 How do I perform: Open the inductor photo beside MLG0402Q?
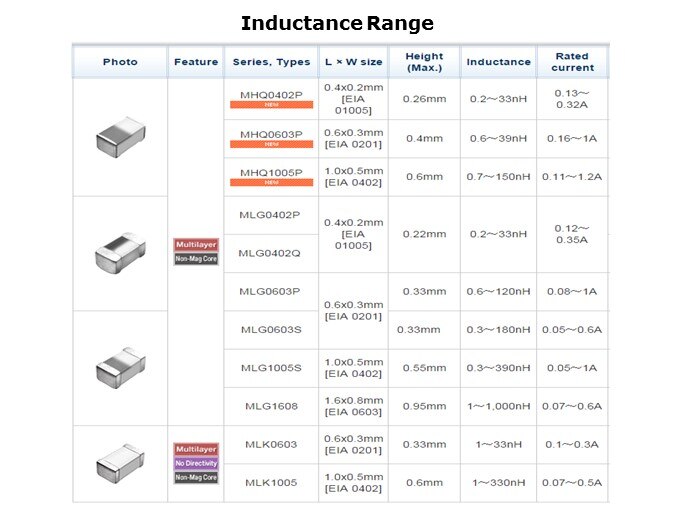point(120,251)
